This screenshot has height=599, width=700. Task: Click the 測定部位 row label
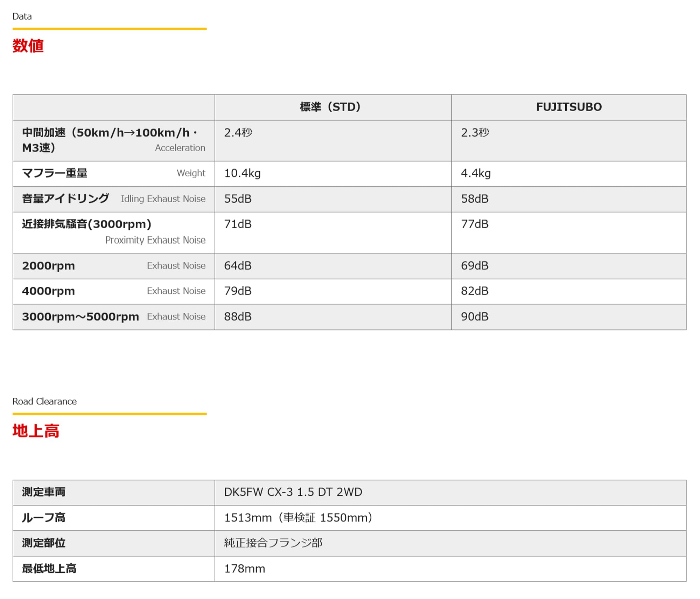(44, 543)
